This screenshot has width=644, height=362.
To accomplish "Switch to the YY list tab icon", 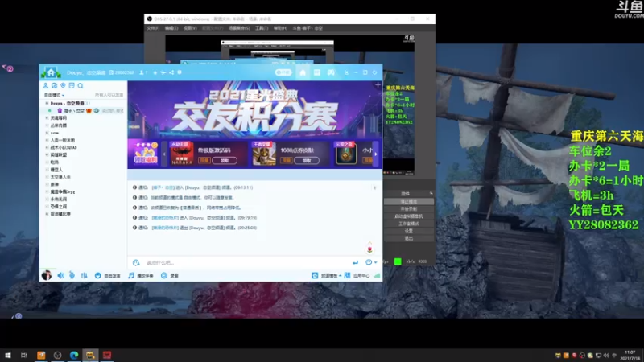I will tap(316, 72).
